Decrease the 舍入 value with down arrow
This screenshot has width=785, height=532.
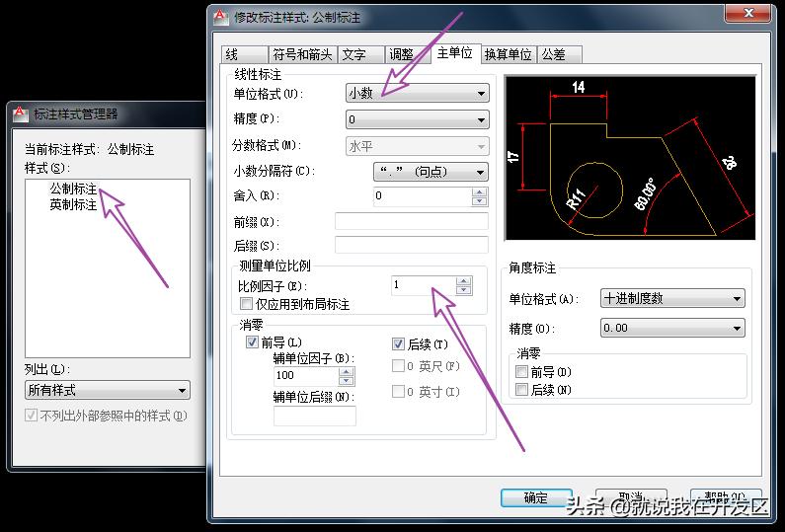[x=479, y=200]
